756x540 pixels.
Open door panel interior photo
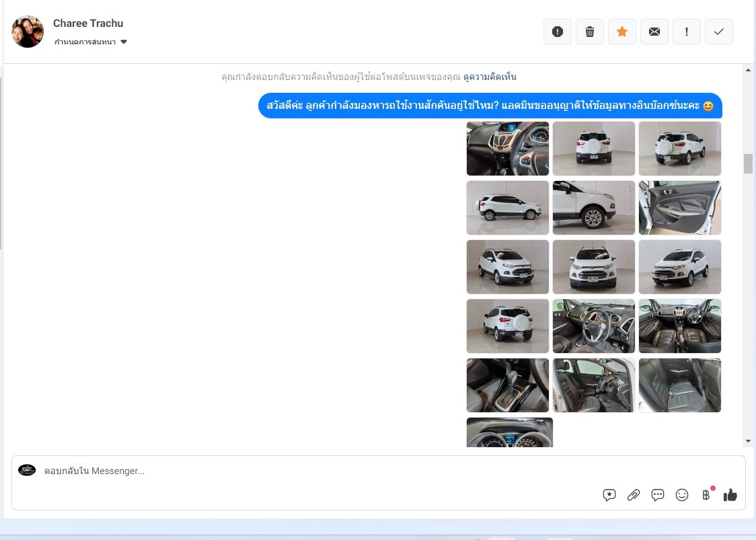click(x=680, y=208)
